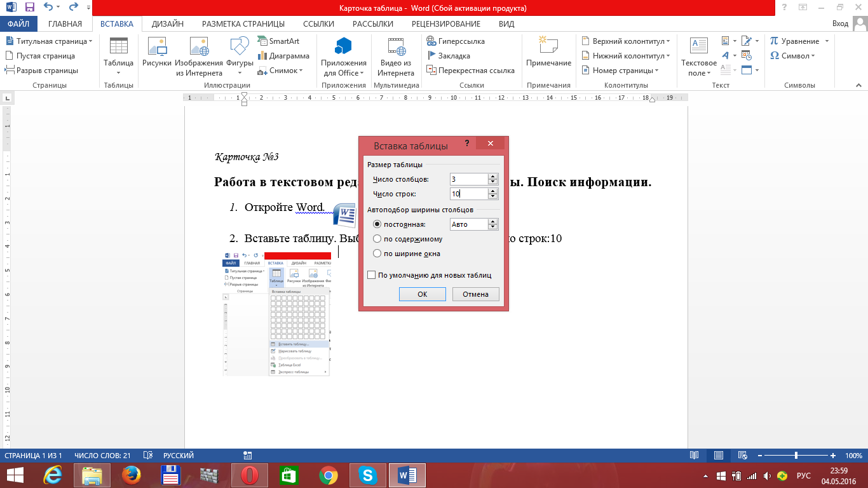The height and width of the screenshot is (488, 868).
Task: Insert a Диаграмма chart
Action: pyautogui.click(x=283, y=56)
